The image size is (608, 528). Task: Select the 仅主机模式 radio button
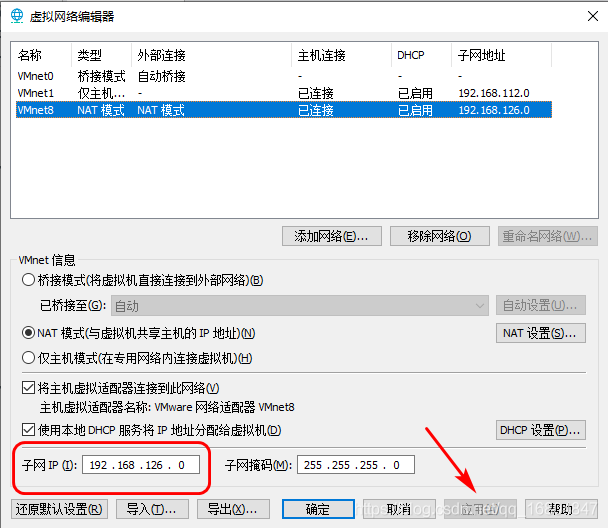pyautogui.click(x=28, y=358)
